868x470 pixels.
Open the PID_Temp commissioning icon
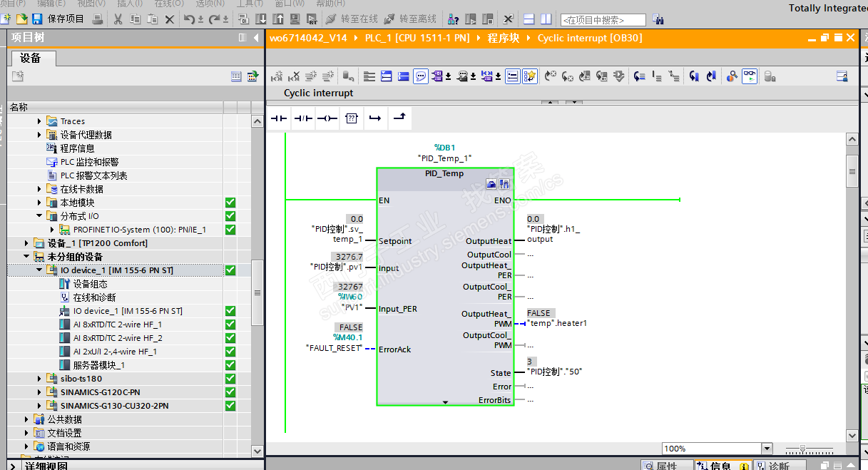[504, 184]
